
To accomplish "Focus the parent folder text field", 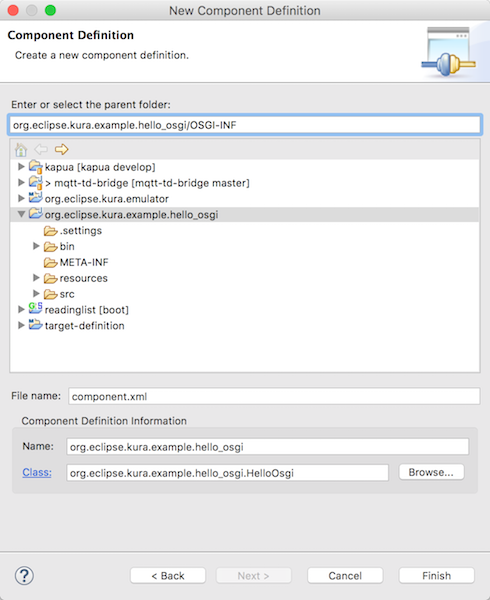I will tap(245, 125).
